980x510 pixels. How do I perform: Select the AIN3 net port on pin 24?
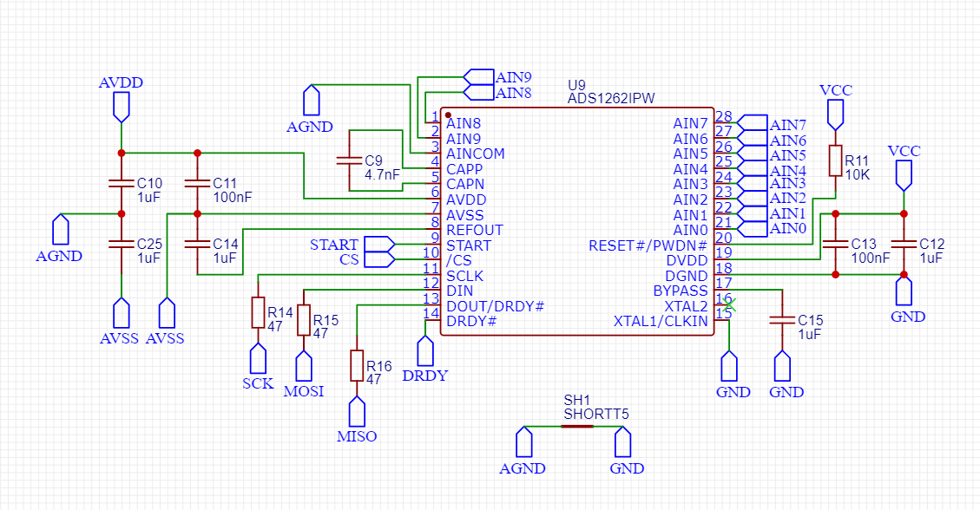[753, 184]
